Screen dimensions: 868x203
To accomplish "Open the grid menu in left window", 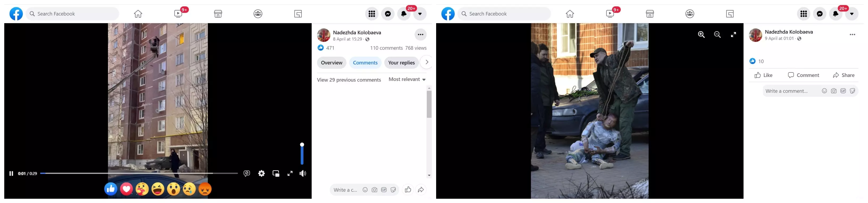I will pos(372,14).
